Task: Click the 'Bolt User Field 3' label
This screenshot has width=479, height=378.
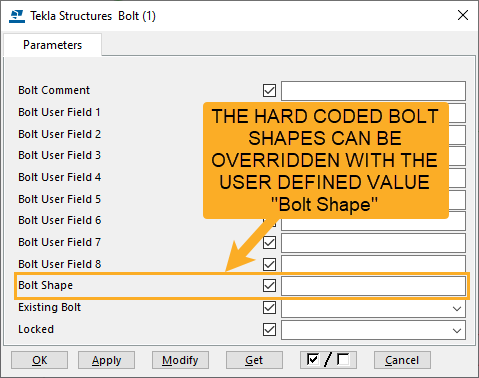Action: tap(59, 155)
